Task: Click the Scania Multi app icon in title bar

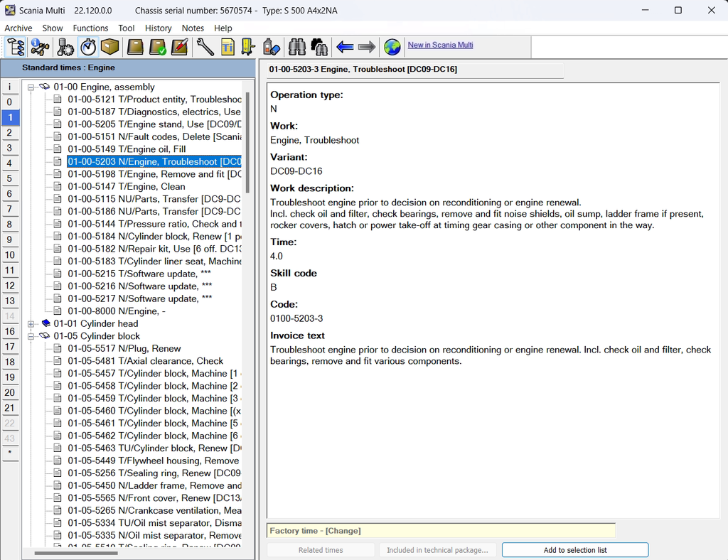Action: (x=10, y=10)
